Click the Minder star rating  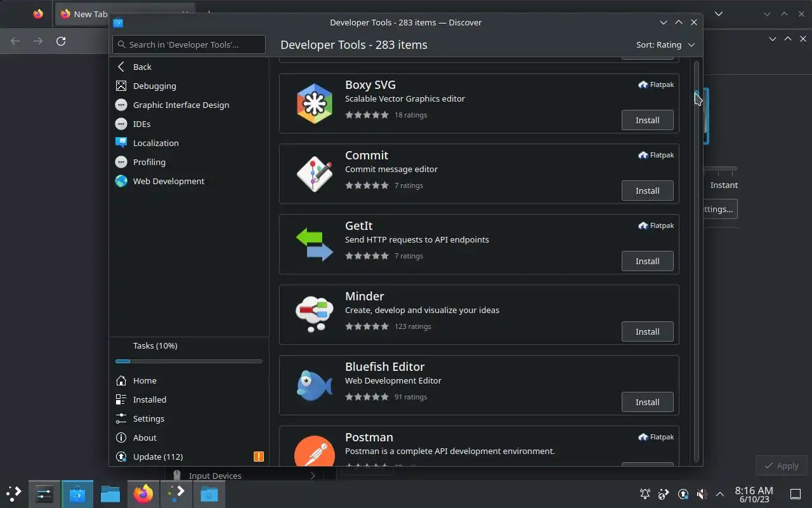click(367, 326)
